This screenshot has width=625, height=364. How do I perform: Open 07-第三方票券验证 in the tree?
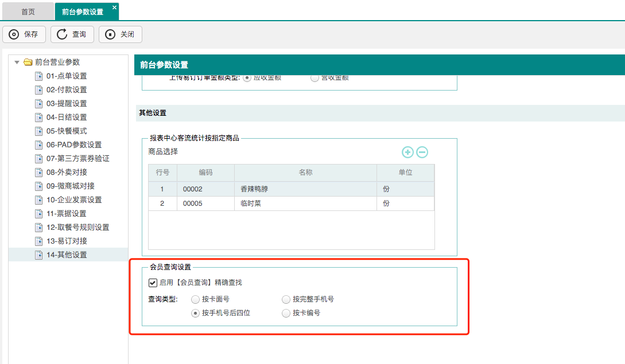(77, 159)
